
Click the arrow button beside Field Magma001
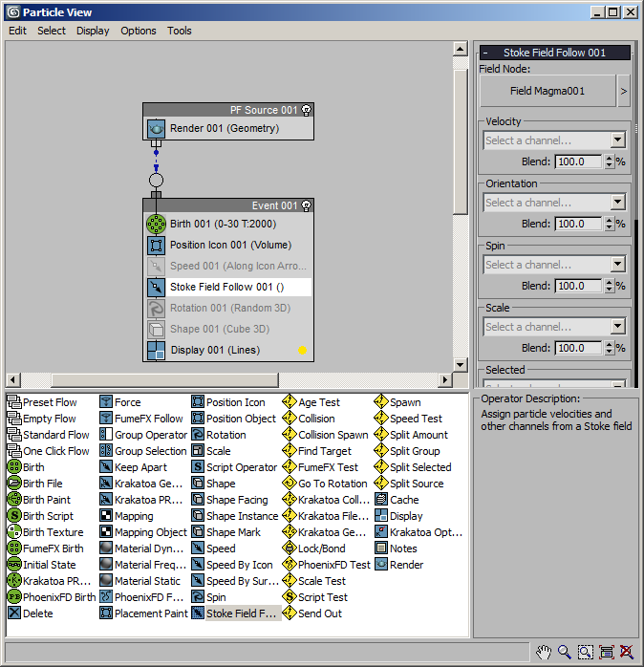pos(624,91)
